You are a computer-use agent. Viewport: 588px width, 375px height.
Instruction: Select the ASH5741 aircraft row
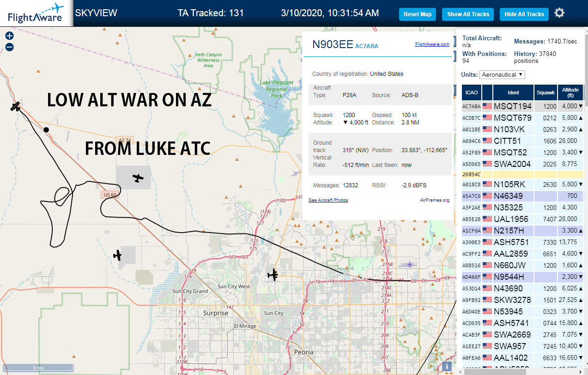point(522,323)
